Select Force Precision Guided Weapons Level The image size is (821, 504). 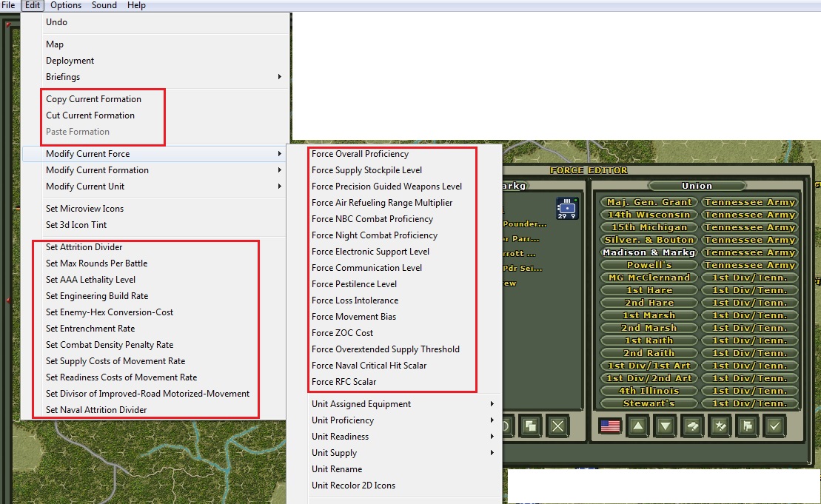point(386,187)
